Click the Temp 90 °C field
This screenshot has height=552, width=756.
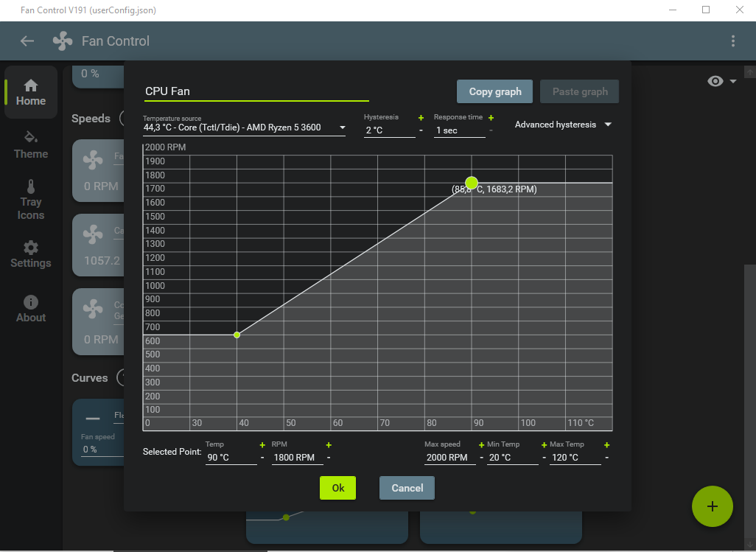pyautogui.click(x=231, y=458)
